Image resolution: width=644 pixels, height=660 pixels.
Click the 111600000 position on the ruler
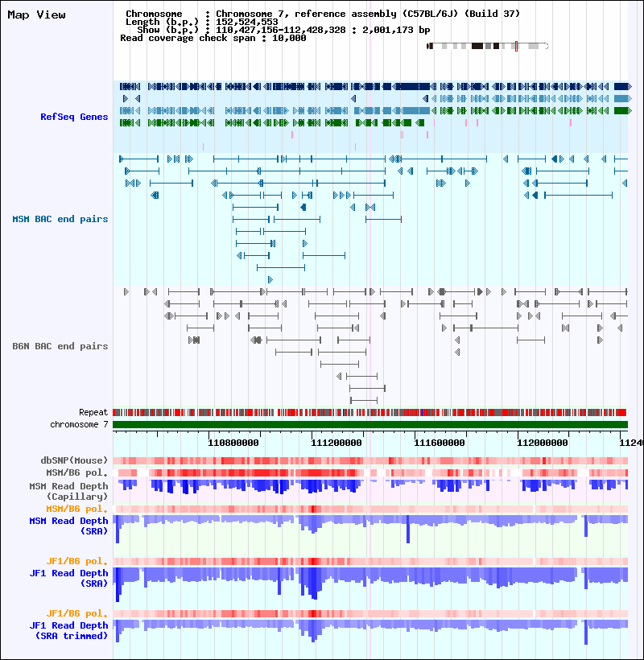[x=440, y=443]
